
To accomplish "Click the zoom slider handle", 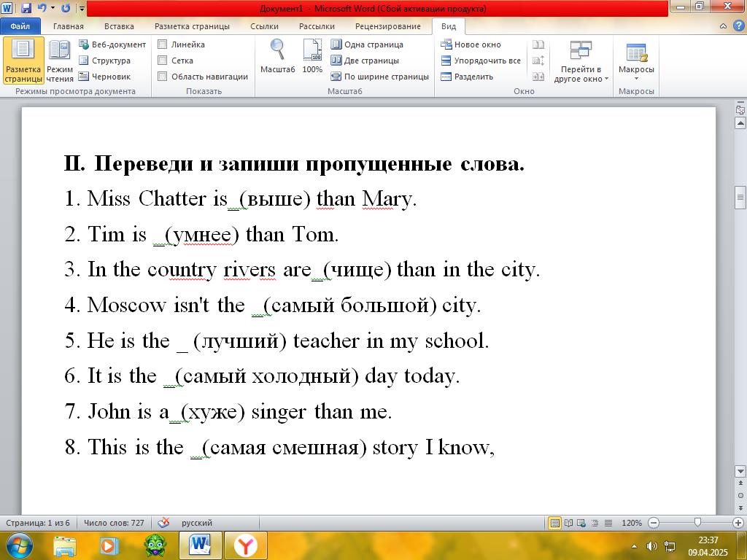I will (697, 523).
